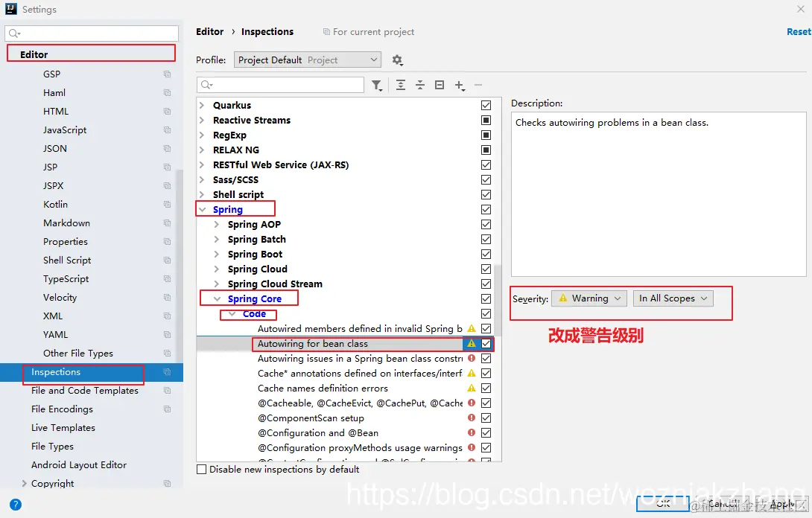The height and width of the screenshot is (518, 812).
Task: Click the For current project icon
Action: [326, 31]
